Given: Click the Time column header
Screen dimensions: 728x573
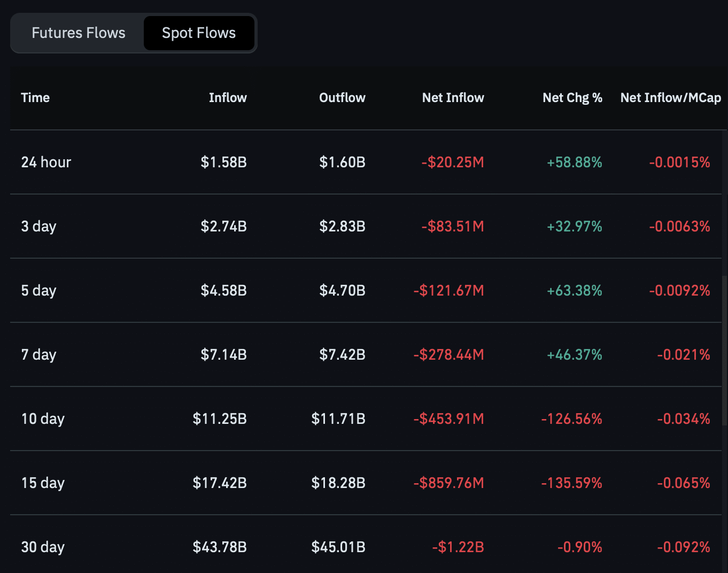Looking at the screenshot, I should [35, 98].
